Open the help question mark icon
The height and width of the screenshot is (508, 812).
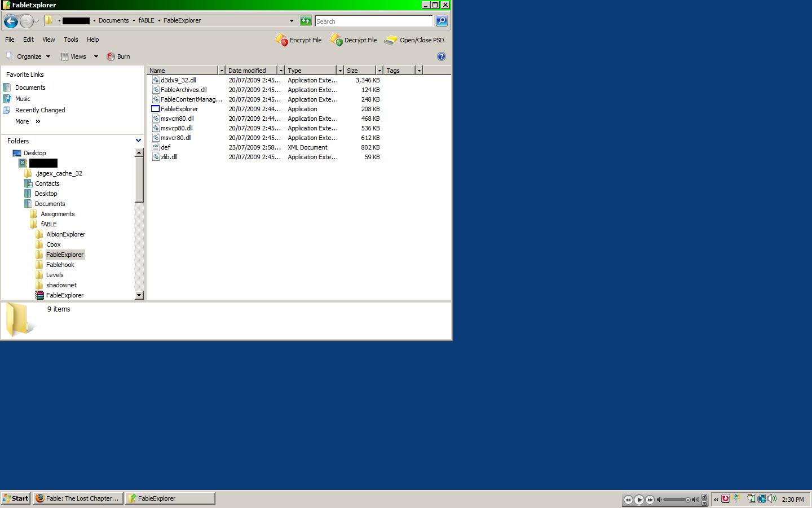(x=442, y=56)
